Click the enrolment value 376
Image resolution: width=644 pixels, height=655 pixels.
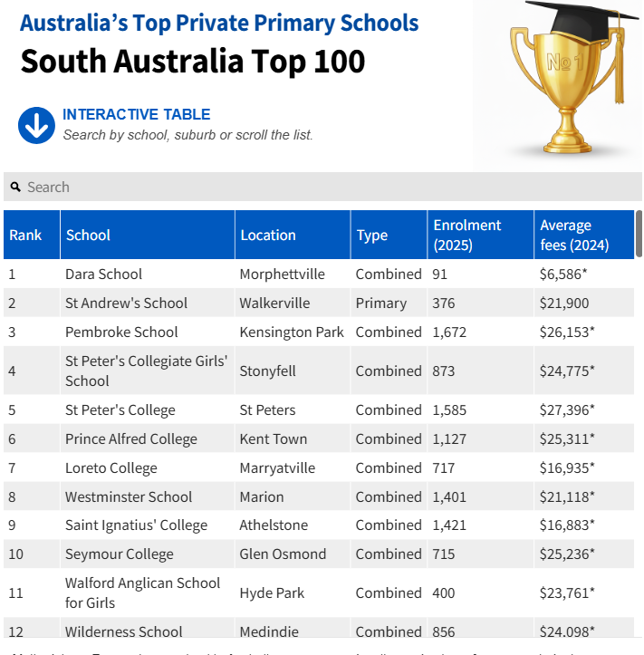[444, 303]
